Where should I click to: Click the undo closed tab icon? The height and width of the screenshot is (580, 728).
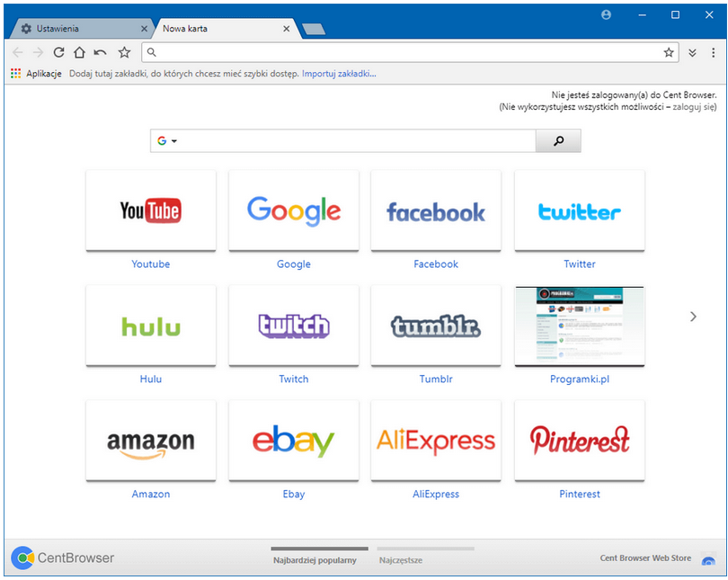101,52
